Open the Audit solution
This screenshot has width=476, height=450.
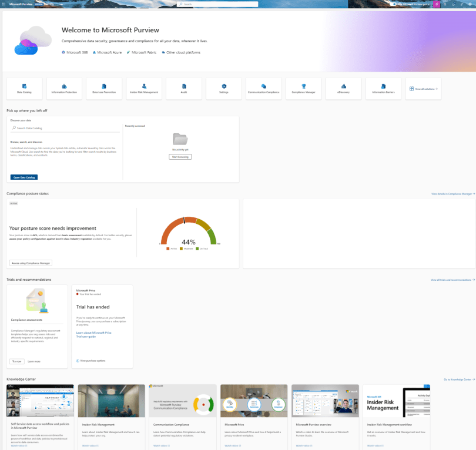[x=184, y=88]
